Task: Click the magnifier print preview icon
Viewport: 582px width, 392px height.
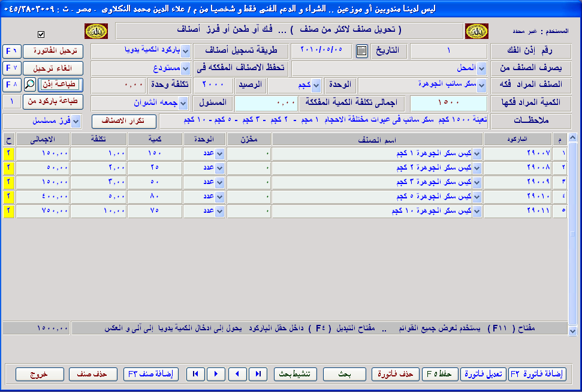Action: coord(29,85)
